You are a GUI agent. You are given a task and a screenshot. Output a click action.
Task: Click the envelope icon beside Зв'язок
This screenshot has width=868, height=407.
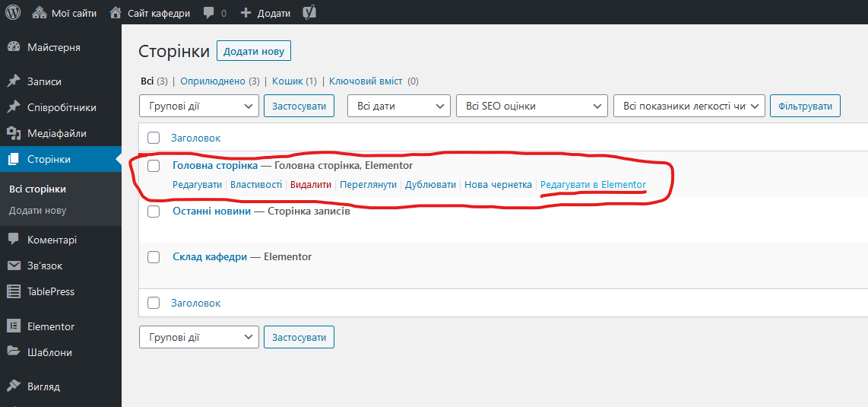point(14,266)
